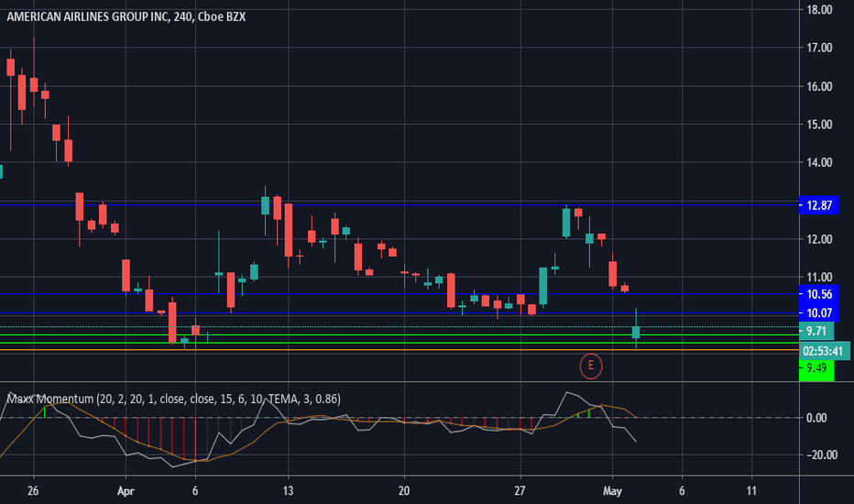
Task: Select the 10.07 blue price label
Action: pyautogui.click(x=818, y=312)
